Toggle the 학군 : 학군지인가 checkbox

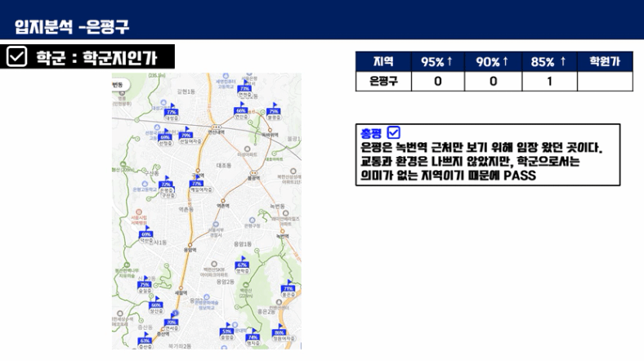click(x=17, y=56)
